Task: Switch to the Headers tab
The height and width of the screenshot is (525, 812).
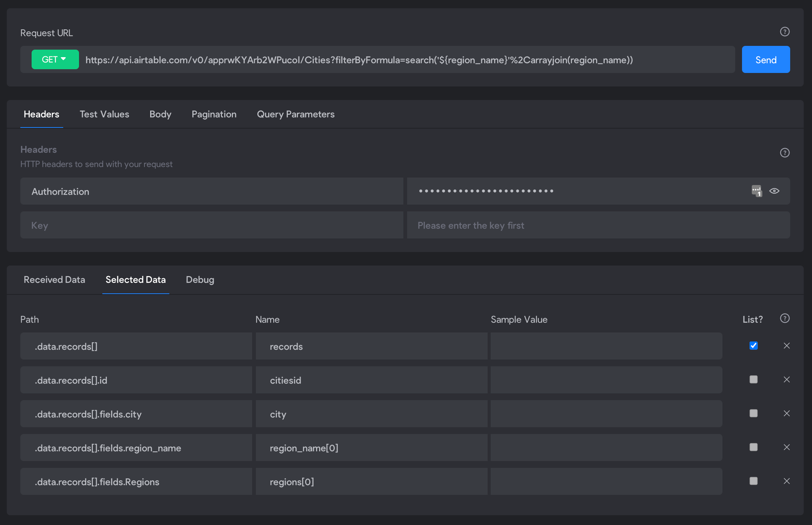Action: point(41,114)
